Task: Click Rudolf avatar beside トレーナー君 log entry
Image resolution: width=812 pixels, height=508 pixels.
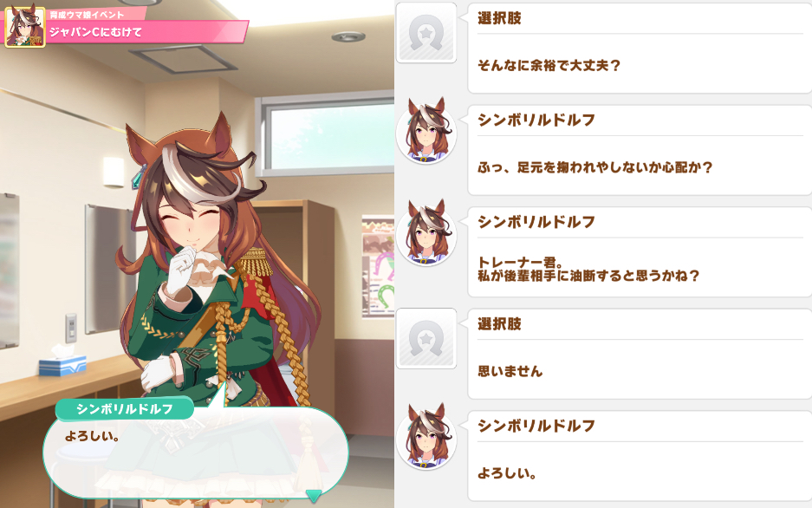Action: point(426,232)
